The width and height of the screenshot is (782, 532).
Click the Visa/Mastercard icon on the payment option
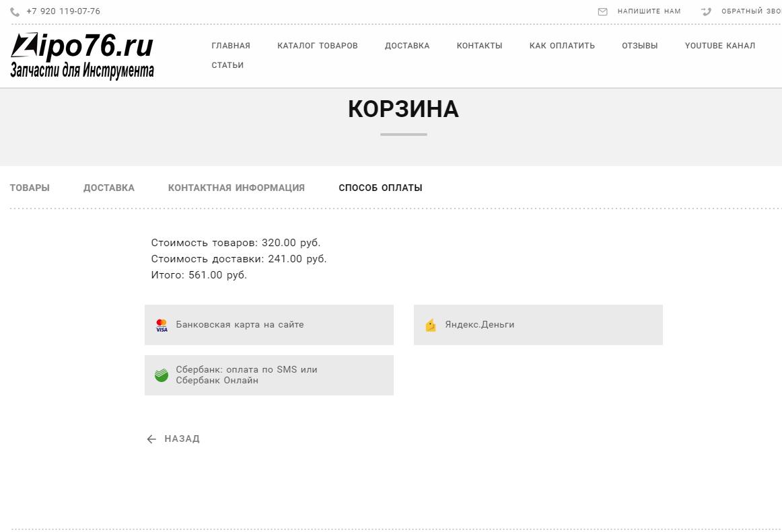click(x=161, y=325)
